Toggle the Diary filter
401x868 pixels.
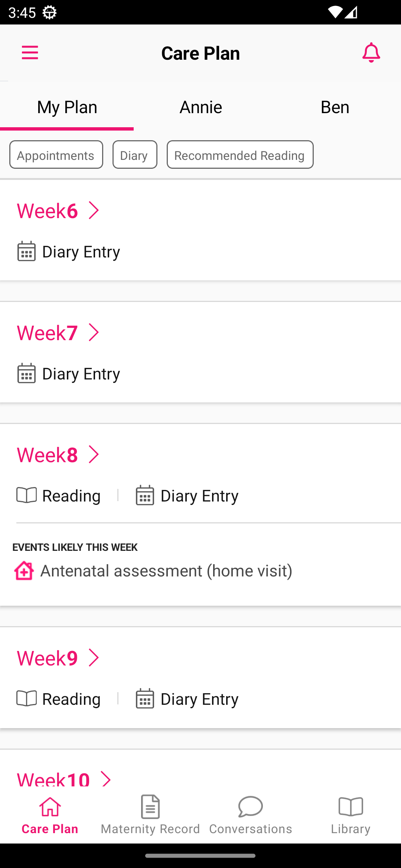tap(134, 155)
